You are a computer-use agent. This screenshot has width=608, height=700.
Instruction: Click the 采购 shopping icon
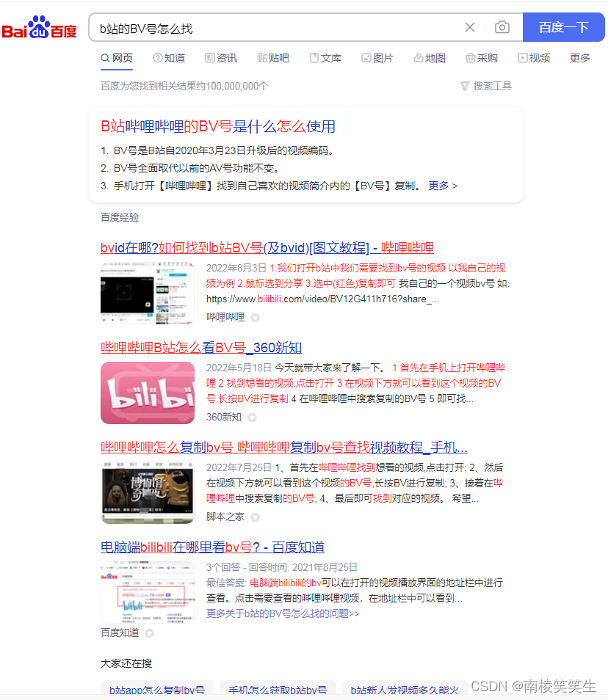469,58
